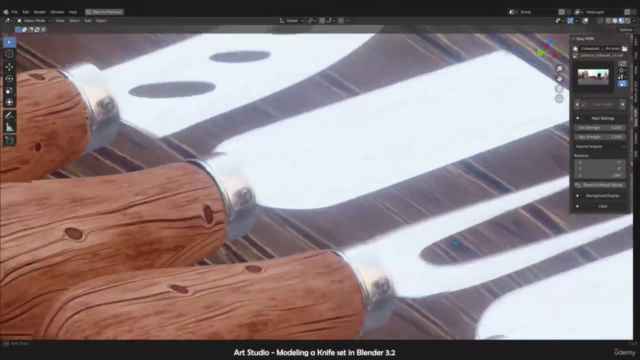Screen dimensions: 640x360
Task: Open the transform pivot point dropdown
Action: 311,20
